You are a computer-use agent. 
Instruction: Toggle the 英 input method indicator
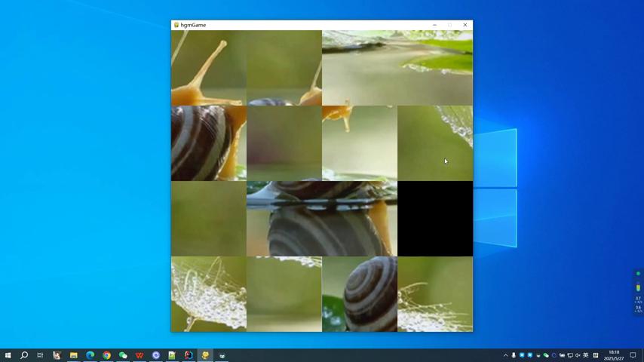pos(586,355)
